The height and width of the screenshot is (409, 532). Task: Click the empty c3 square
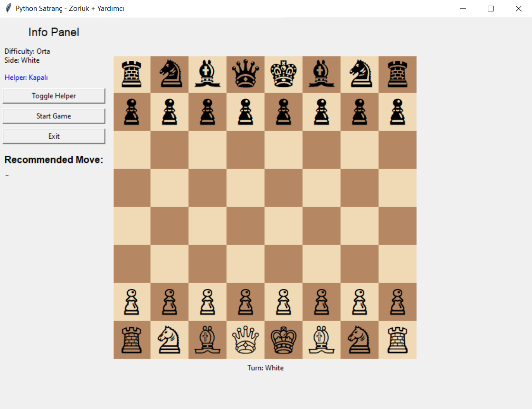208,264
